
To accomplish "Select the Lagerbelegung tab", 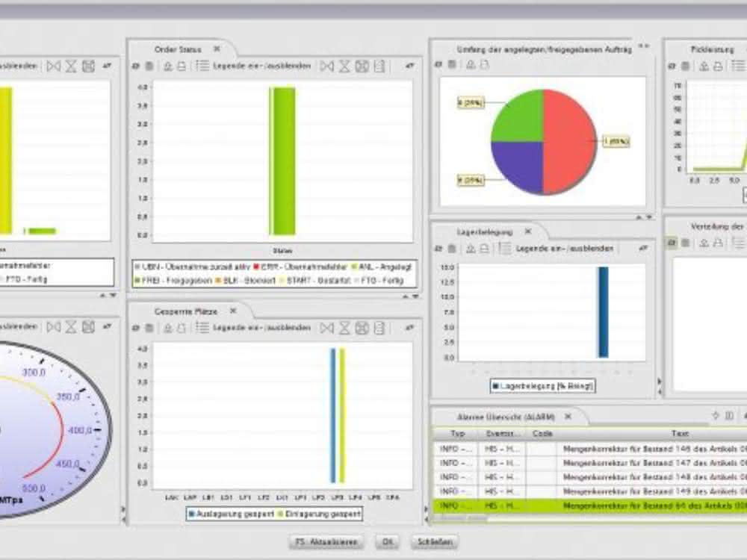I will [485, 231].
